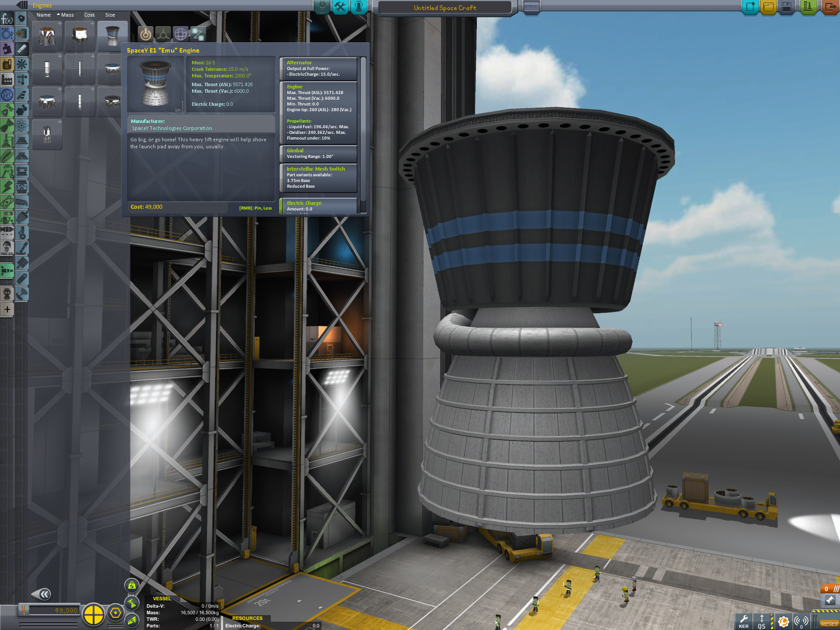
Task: Toggle center of mass overlay
Action: pyautogui.click(x=132, y=585)
